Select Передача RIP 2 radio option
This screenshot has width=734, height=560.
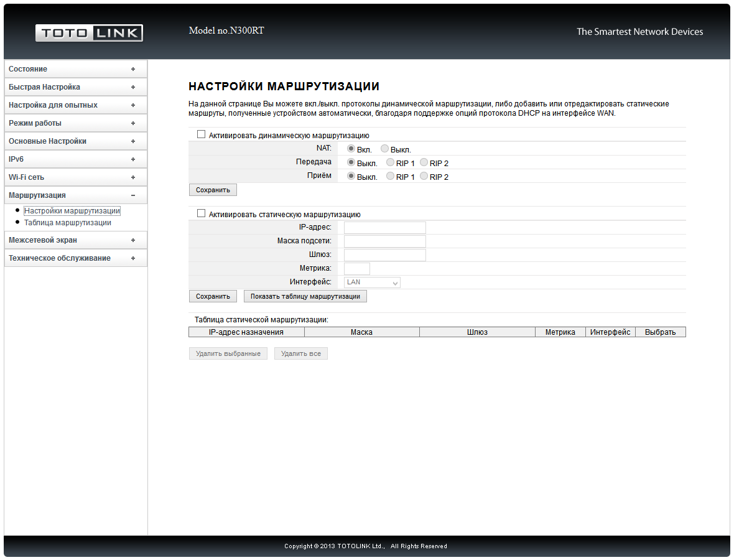point(424,162)
